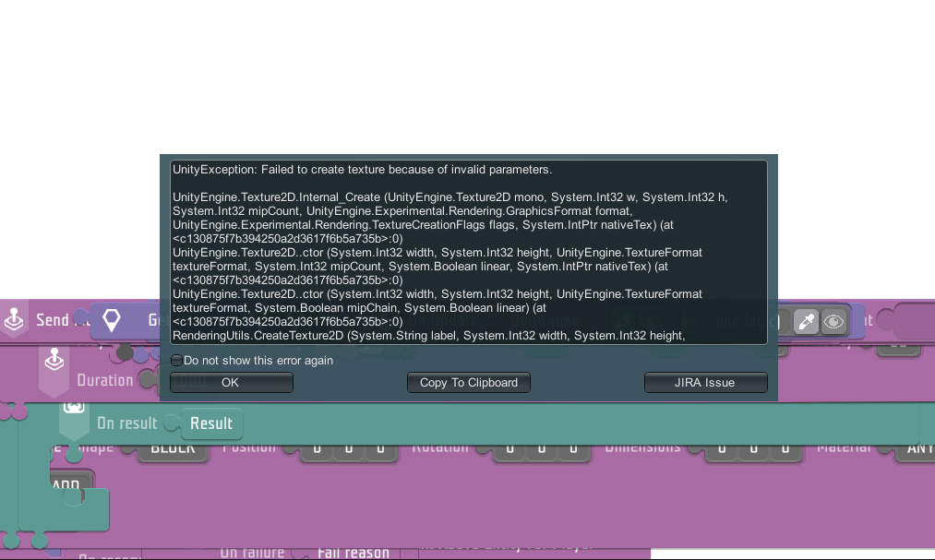The width and height of the screenshot is (935, 560).
Task: Click the joystick icon beside Send
Action: coord(15,319)
